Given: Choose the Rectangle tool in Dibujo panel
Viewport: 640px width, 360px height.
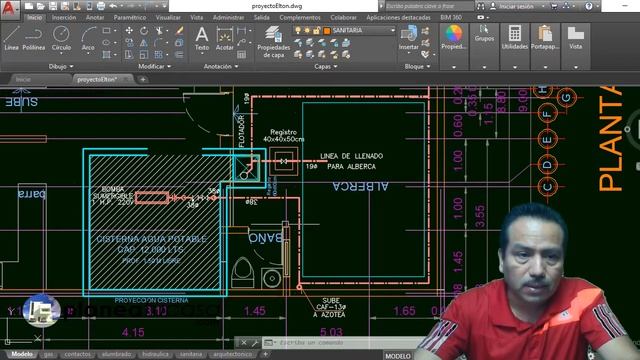Looking at the screenshot, I should click(x=107, y=31).
